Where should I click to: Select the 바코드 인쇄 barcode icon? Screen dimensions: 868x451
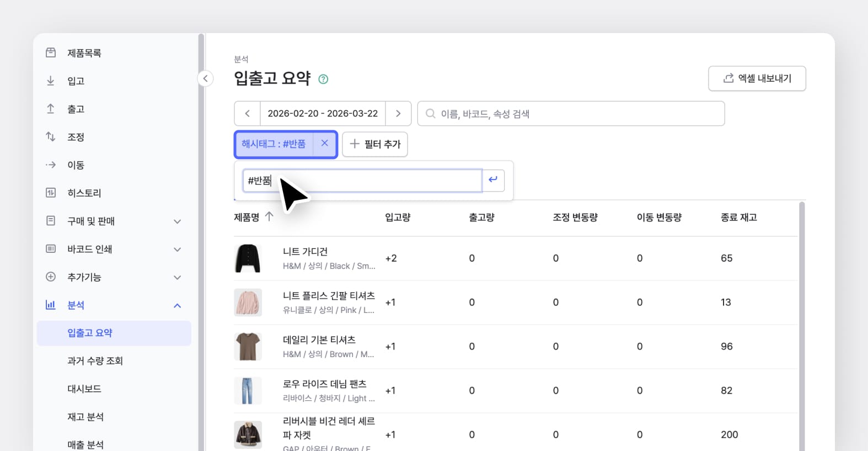click(x=51, y=248)
